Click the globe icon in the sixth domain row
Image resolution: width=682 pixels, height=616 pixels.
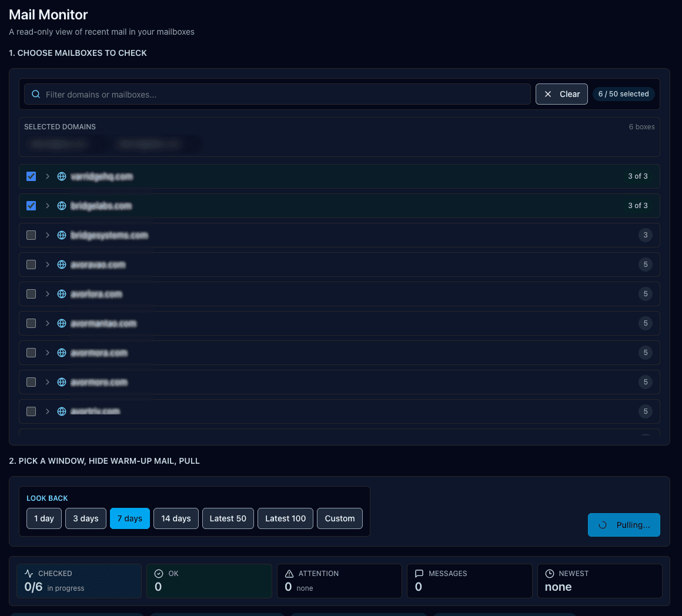point(62,323)
